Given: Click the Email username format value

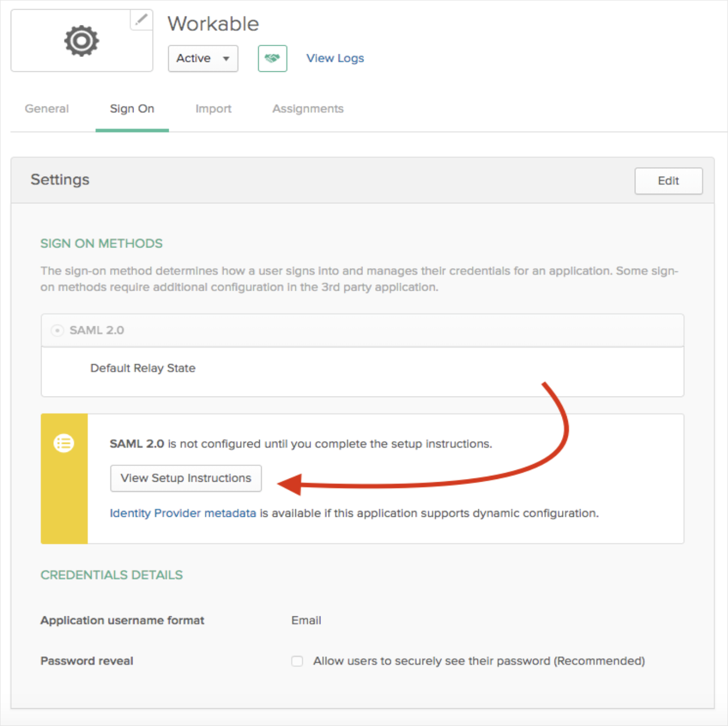Looking at the screenshot, I should coord(306,620).
